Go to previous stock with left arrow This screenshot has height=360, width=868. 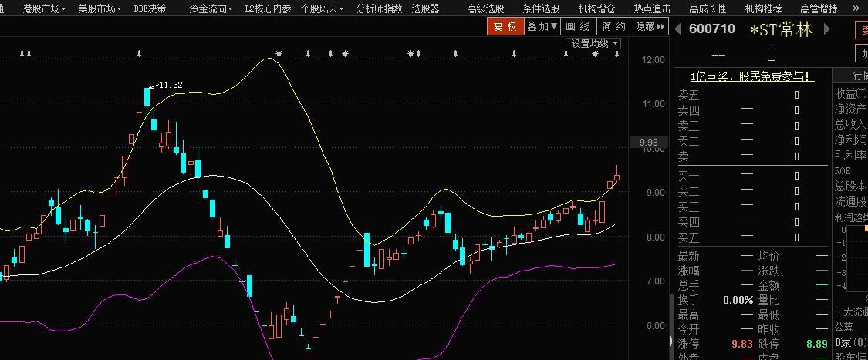coord(678,29)
